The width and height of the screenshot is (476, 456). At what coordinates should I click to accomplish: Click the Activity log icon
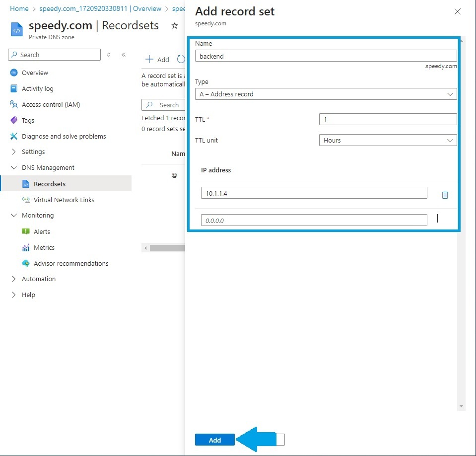point(14,88)
